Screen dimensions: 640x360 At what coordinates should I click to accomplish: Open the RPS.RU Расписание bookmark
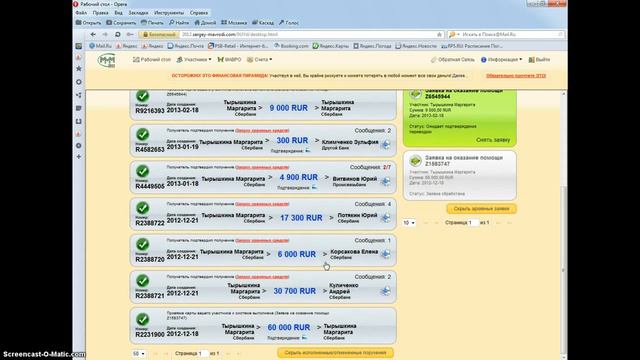(x=472, y=46)
